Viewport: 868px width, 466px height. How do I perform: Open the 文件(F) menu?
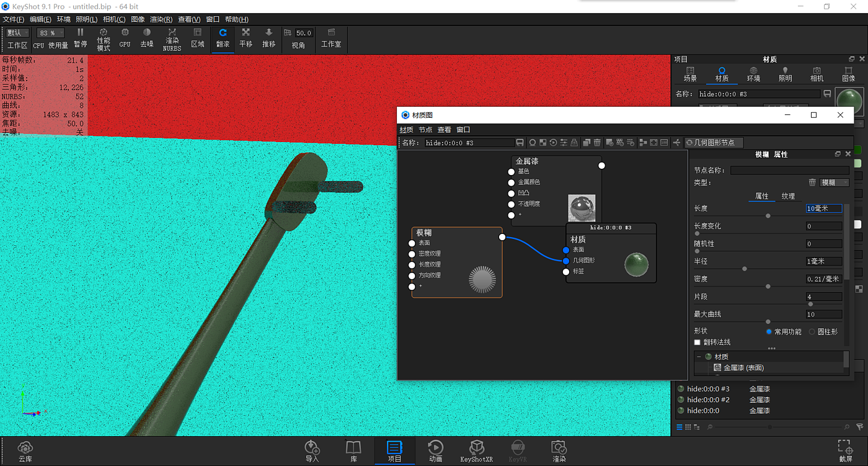pyautogui.click(x=13, y=19)
